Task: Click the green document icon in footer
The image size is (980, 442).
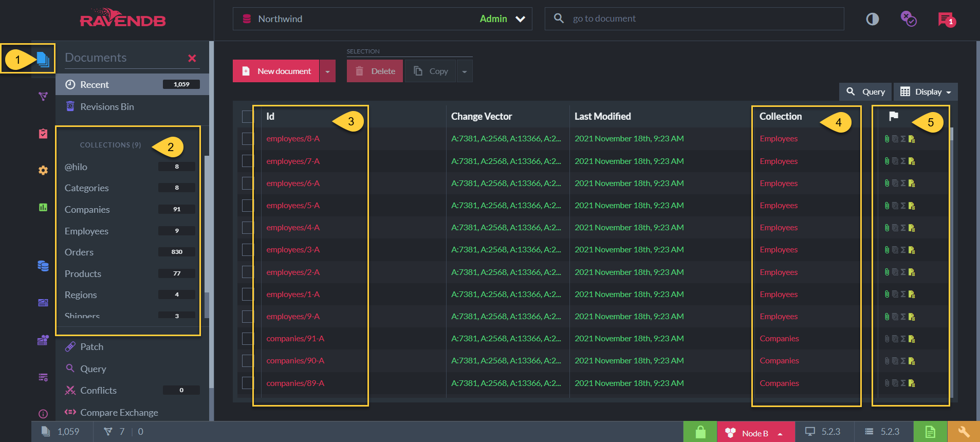Action: [930, 432]
